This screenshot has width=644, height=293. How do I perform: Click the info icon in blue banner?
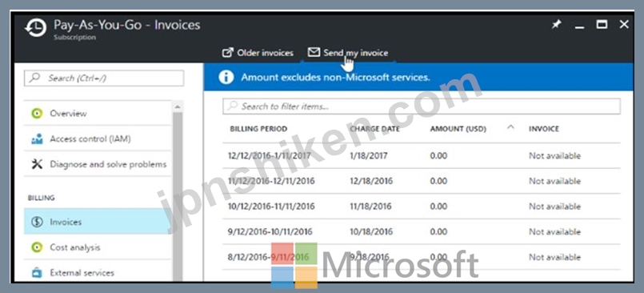(226, 78)
